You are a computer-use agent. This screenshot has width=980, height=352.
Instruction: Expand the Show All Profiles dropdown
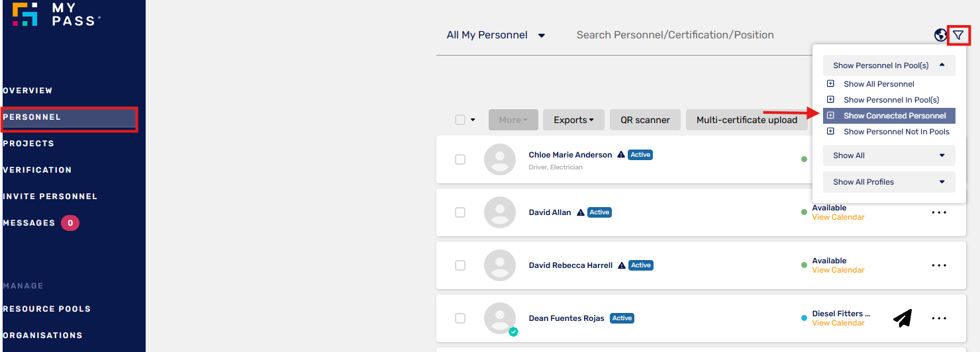coord(889,182)
